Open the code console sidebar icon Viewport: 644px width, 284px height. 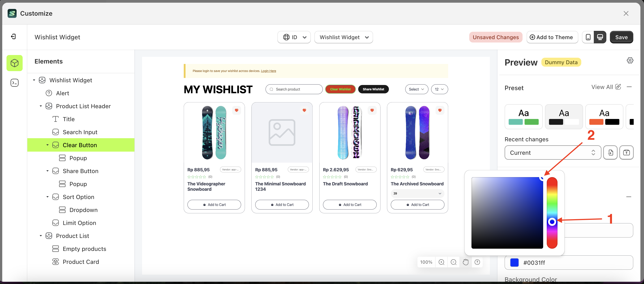(15, 83)
